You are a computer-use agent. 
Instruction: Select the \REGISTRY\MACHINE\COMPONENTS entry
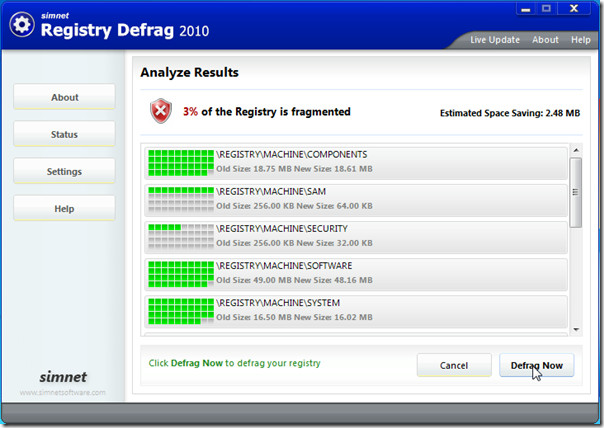coord(356,163)
